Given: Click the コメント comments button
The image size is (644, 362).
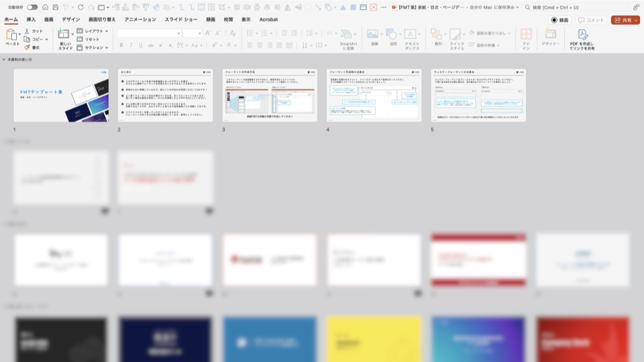Looking at the screenshot, I should click(x=592, y=20).
